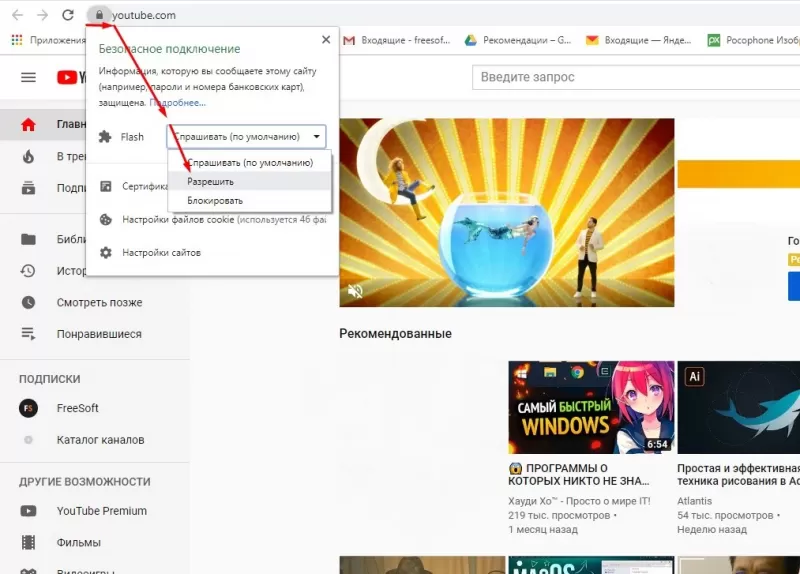The height and width of the screenshot is (574, 800).
Task: Click the YouTube Premium icon
Action: 29,511
